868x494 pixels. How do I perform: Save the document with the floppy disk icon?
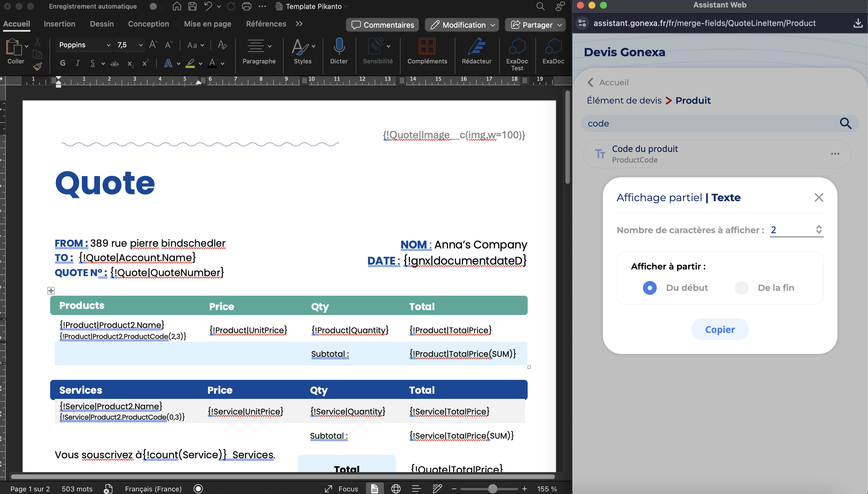(x=192, y=6)
